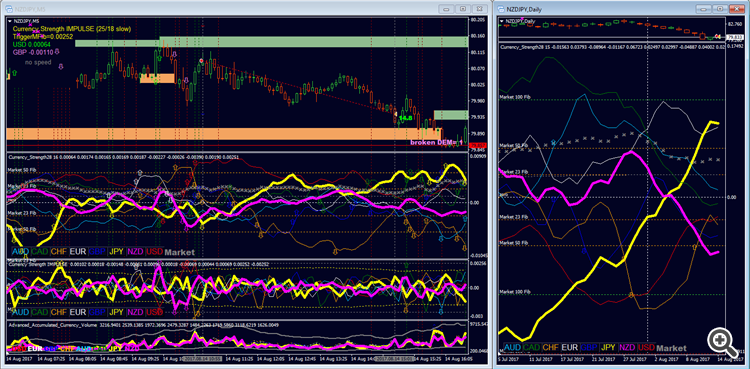Select EUR in Daily chart legend
This screenshot has height=369, width=750.
click(x=570, y=347)
